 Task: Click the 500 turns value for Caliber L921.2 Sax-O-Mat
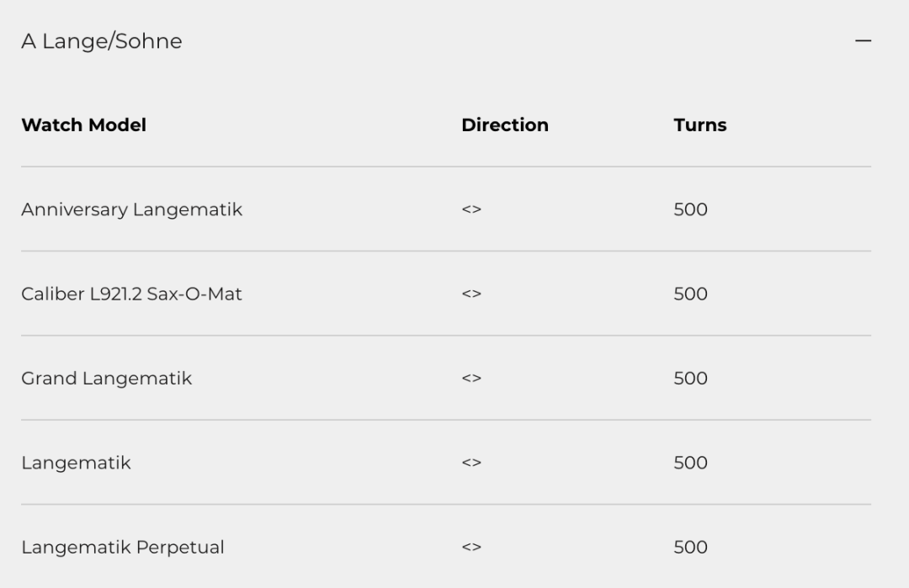point(690,294)
